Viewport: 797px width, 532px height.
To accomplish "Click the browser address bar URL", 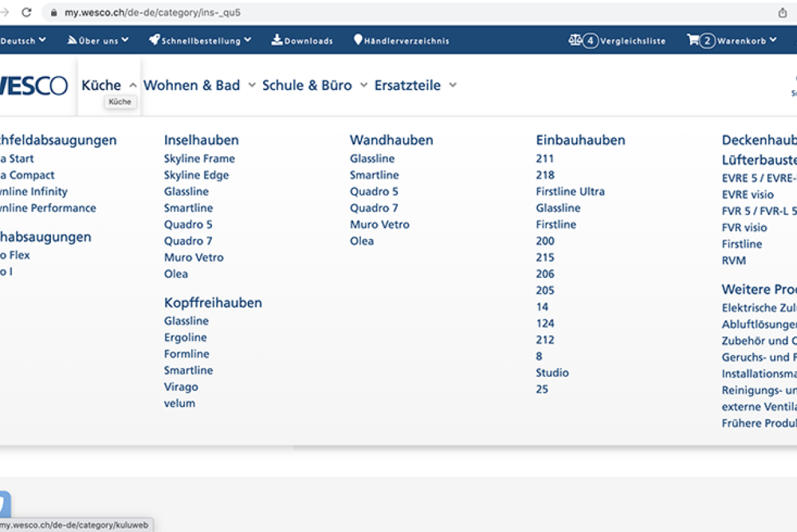I will tap(152, 13).
